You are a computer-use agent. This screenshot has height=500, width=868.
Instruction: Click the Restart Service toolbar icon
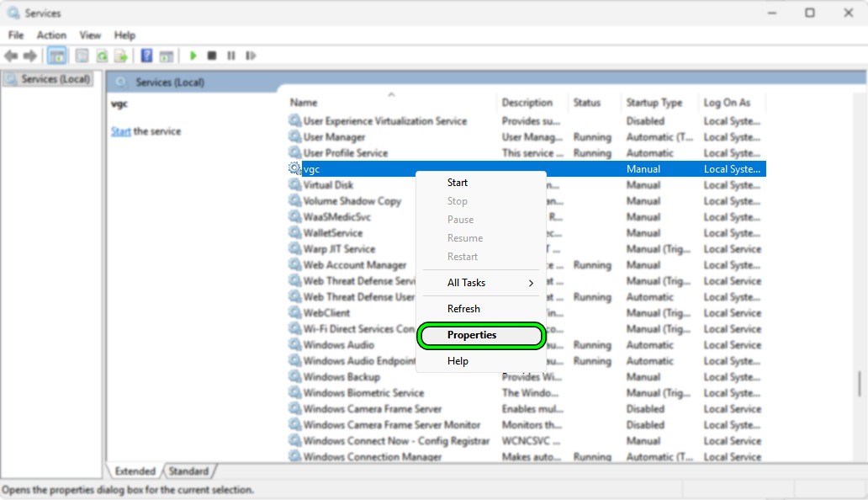coord(251,56)
